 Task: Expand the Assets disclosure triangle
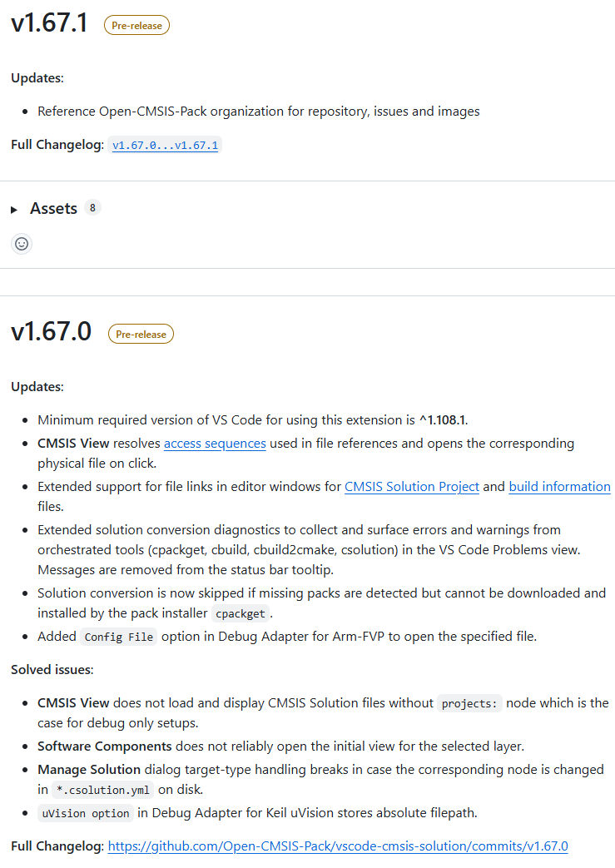pyautogui.click(x=14, y=210)
